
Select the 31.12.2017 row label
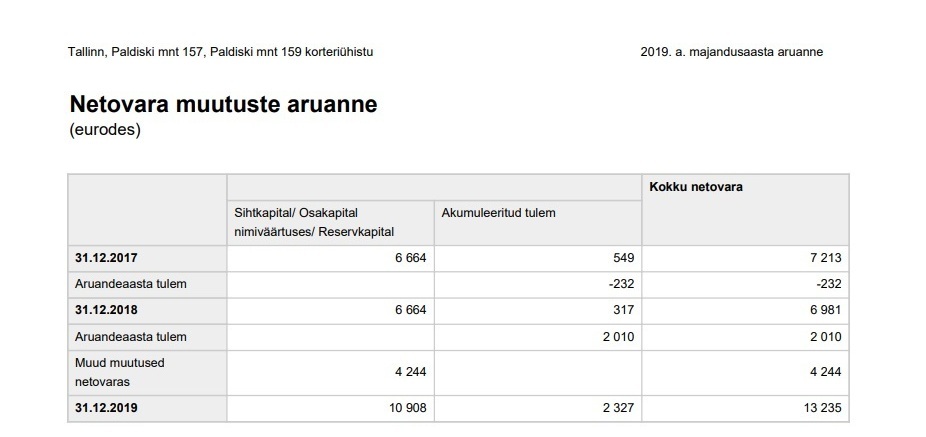coord(106,258)
